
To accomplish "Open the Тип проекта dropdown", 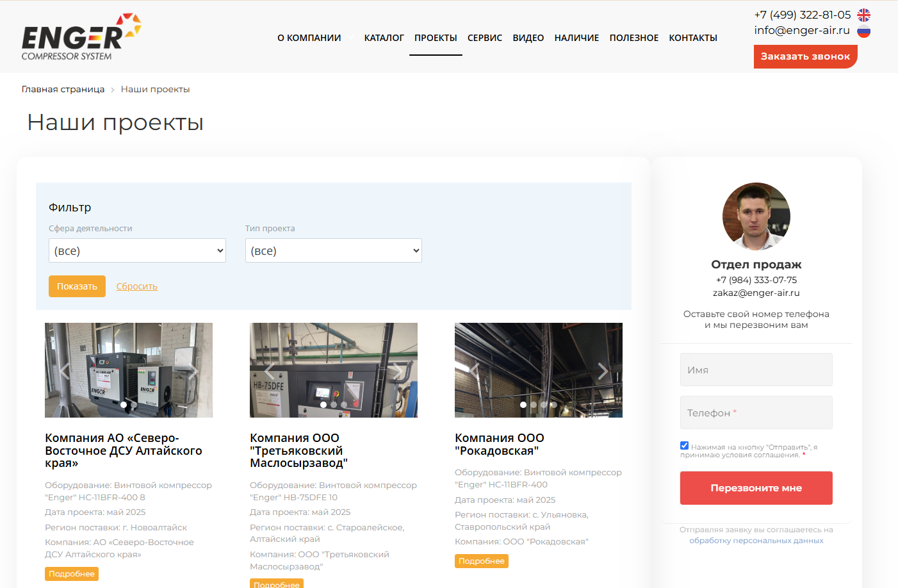I will pos(334,250).
